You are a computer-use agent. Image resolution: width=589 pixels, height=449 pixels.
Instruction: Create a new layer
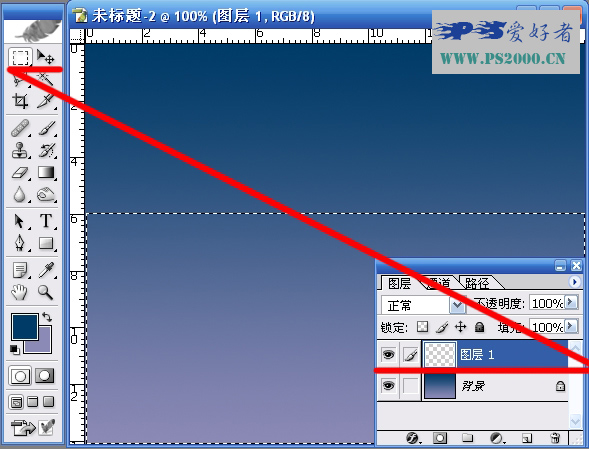coord(527,438)
